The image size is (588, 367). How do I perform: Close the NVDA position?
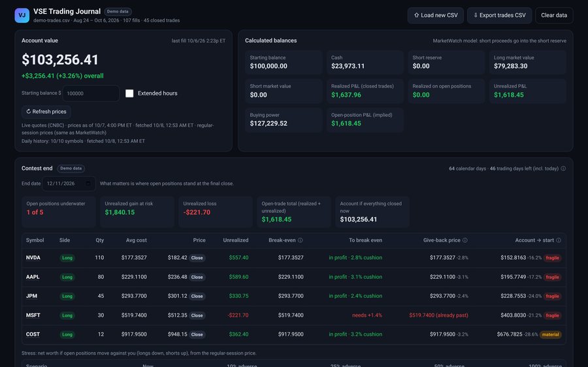coord(197,258)
